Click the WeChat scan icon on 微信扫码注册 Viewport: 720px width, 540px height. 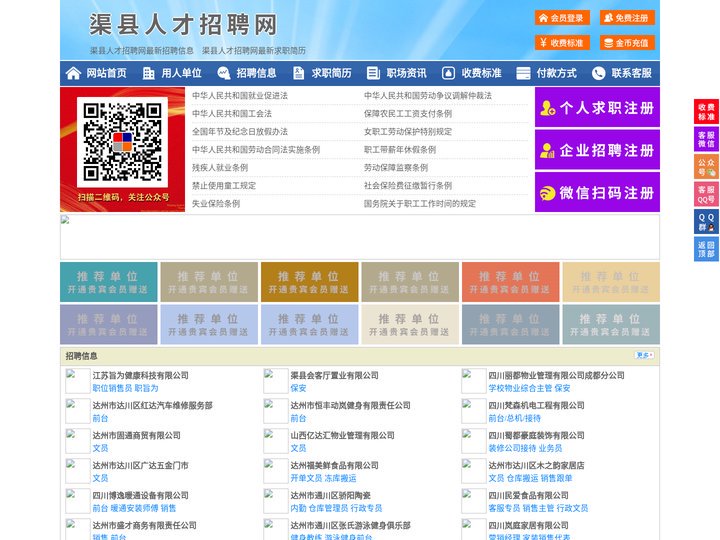click(547, 193)
